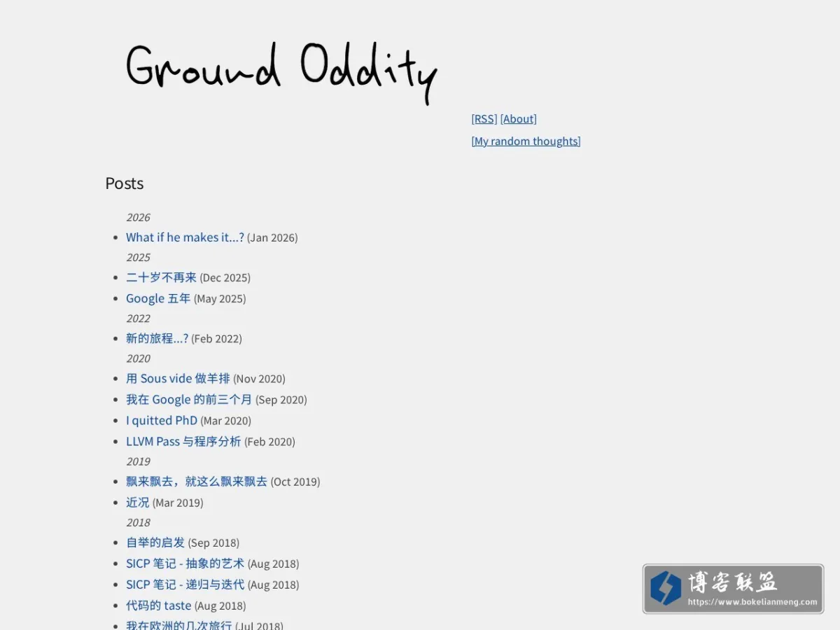The width and height of the screenshot is (840, 630).
Task: Click the (Mar 2020) date text
Action: (226, 420)
